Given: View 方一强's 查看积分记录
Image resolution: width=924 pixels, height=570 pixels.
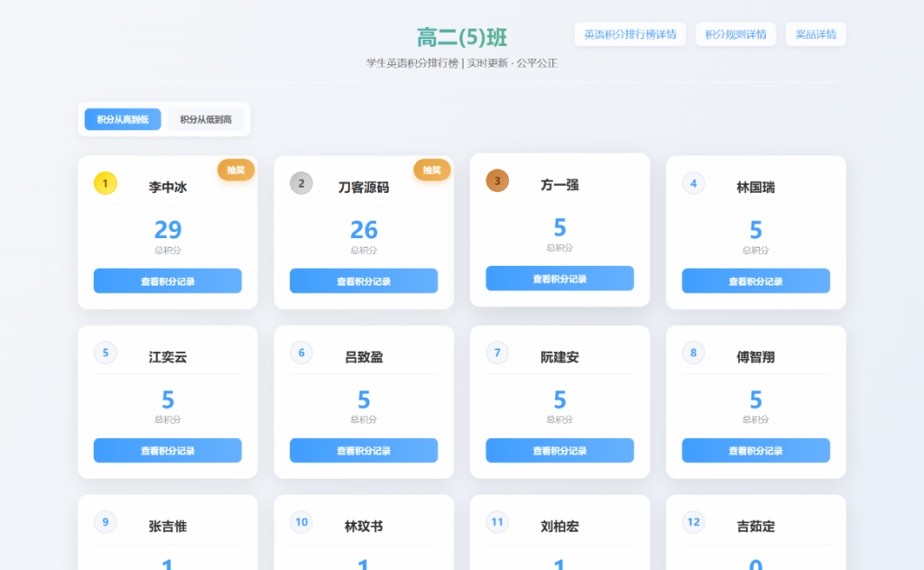Looking at the screenshot, I should tap(559, 279).
